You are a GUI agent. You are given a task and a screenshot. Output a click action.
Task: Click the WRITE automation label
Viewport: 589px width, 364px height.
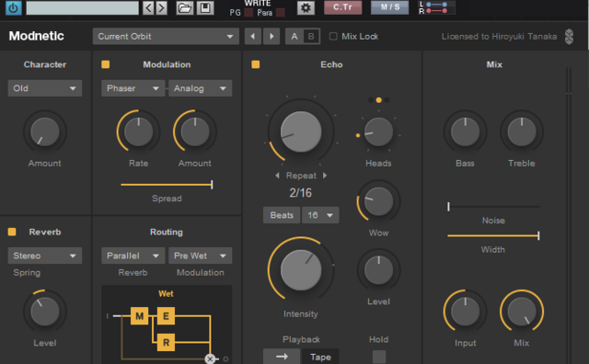tap(258, 4)
